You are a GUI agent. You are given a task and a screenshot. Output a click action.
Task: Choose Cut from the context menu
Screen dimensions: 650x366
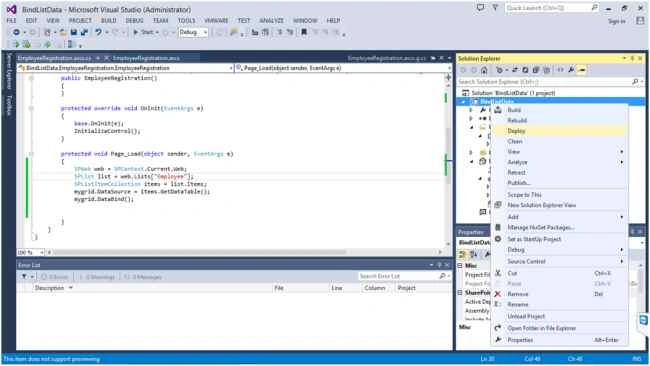pos(559,273)
